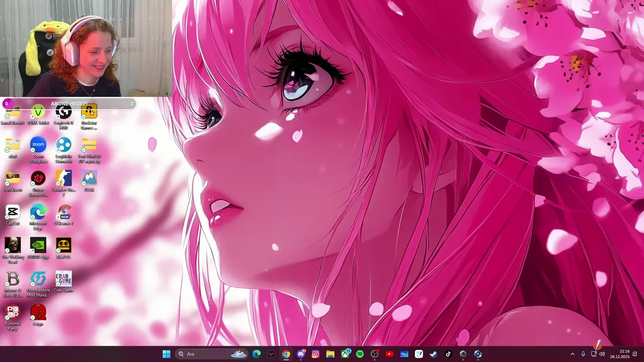
Task: Open the CCleaner 7 desktop shortcut
Action: pos(63,215)
